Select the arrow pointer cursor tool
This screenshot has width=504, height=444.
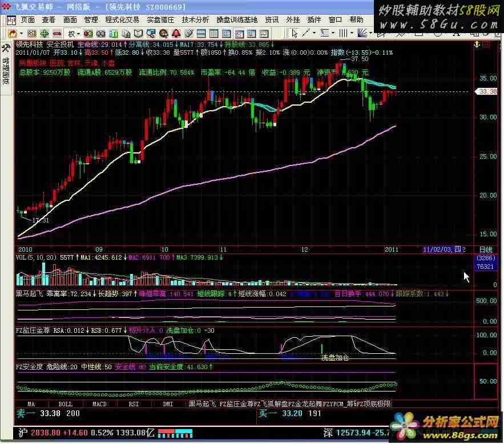(295, 33)
